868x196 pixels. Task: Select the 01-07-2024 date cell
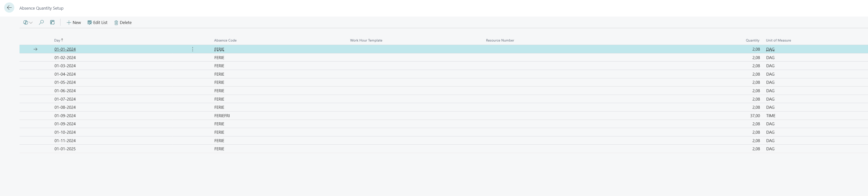point(65,99)
